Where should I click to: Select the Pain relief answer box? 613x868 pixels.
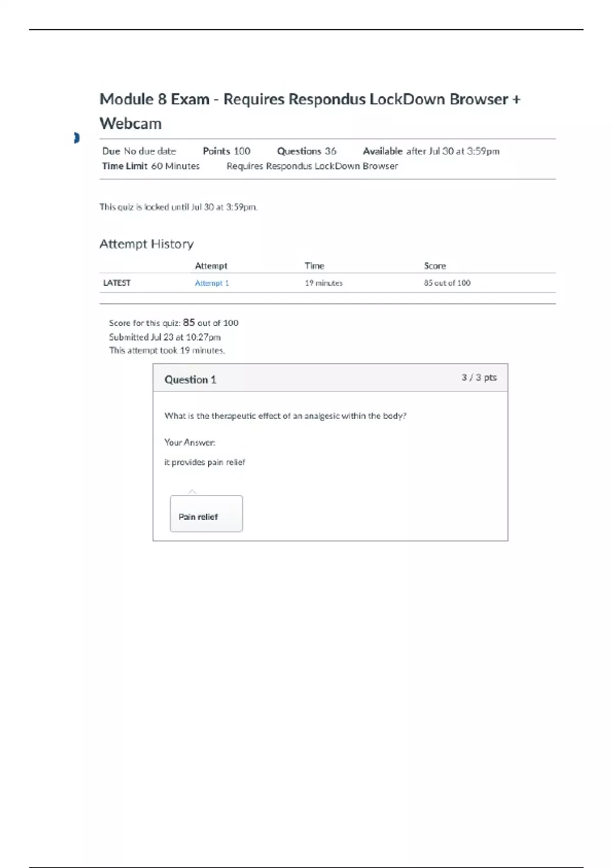206,514
